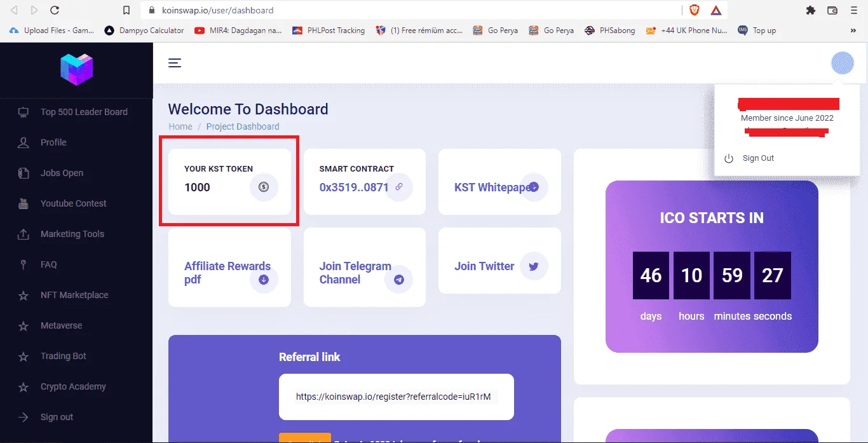Open the Upload Files bookmark
The width and height of the screenshot is (868, 443).
pos(52,31)
